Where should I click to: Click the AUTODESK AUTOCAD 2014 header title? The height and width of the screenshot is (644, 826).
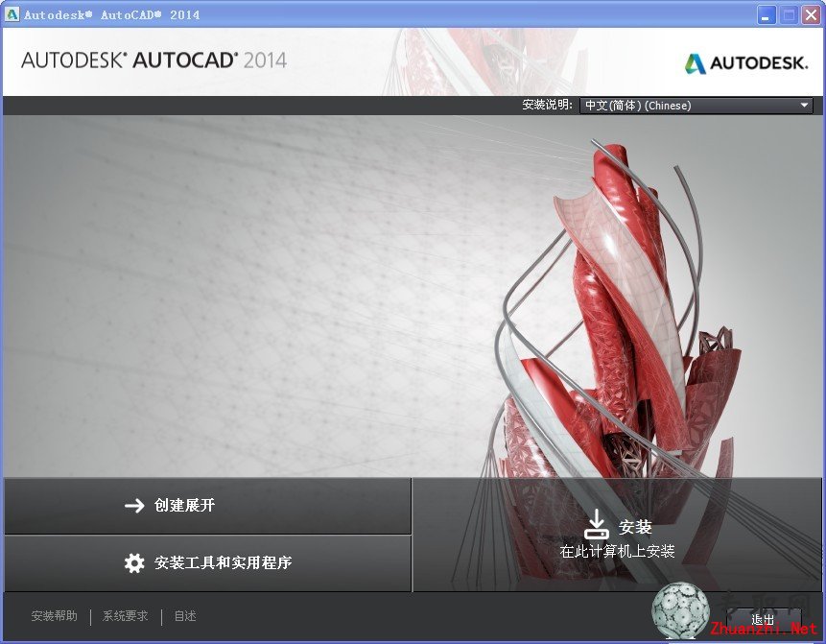tap(153, 60)
